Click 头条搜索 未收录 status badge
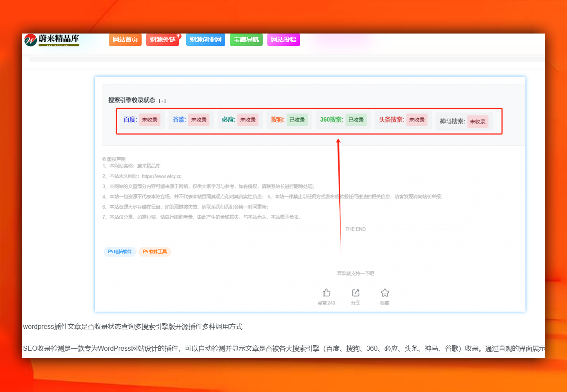 coord(416,120)
